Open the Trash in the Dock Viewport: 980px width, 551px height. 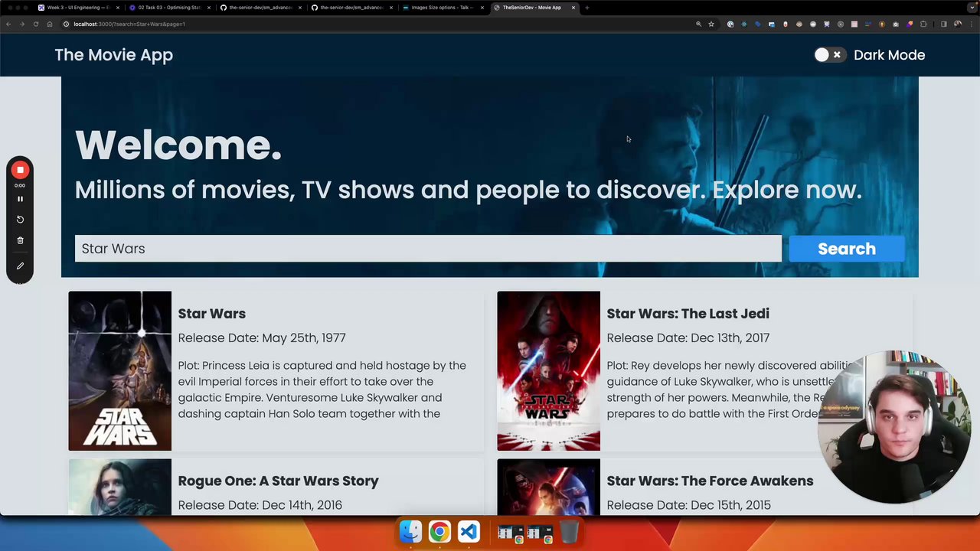coord(569,531)
